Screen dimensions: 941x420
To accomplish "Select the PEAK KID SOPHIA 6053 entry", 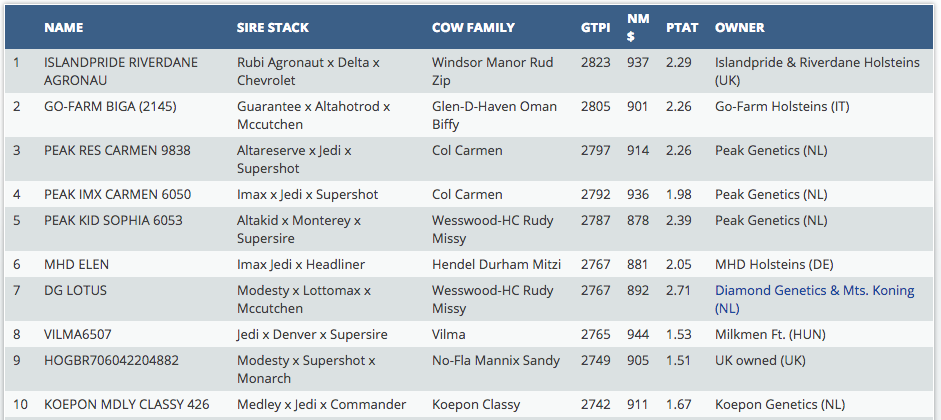I will [113, 220].
